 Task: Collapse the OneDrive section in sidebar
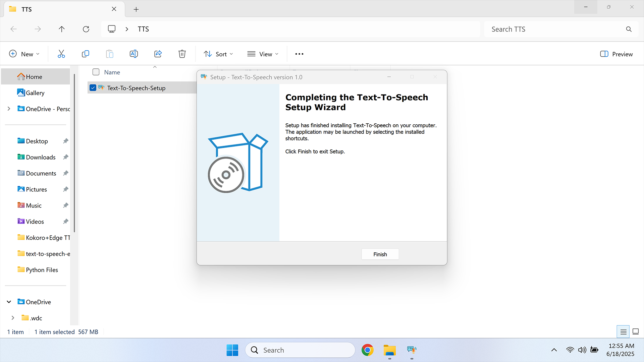pyautogui.click(x=9, y=302)
